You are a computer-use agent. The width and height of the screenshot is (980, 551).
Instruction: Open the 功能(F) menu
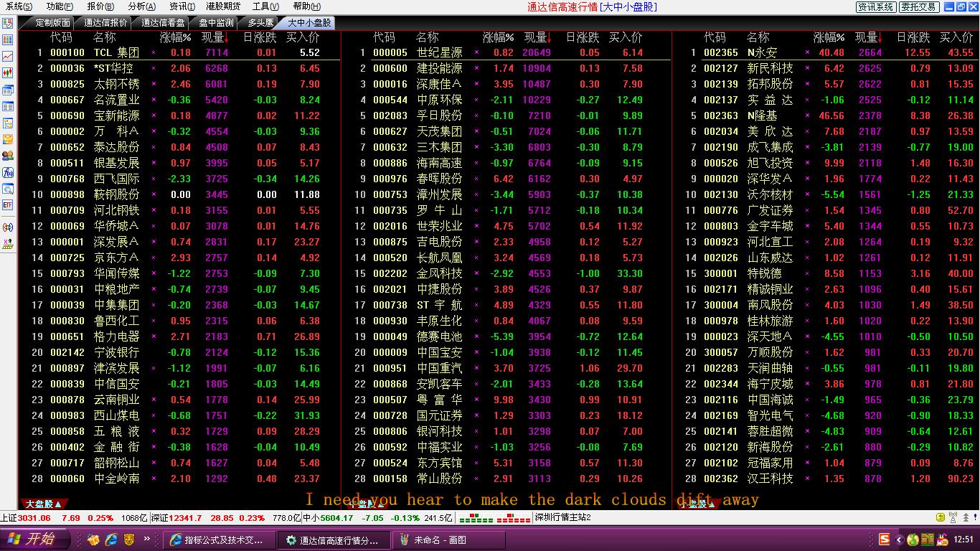[60, 6]
